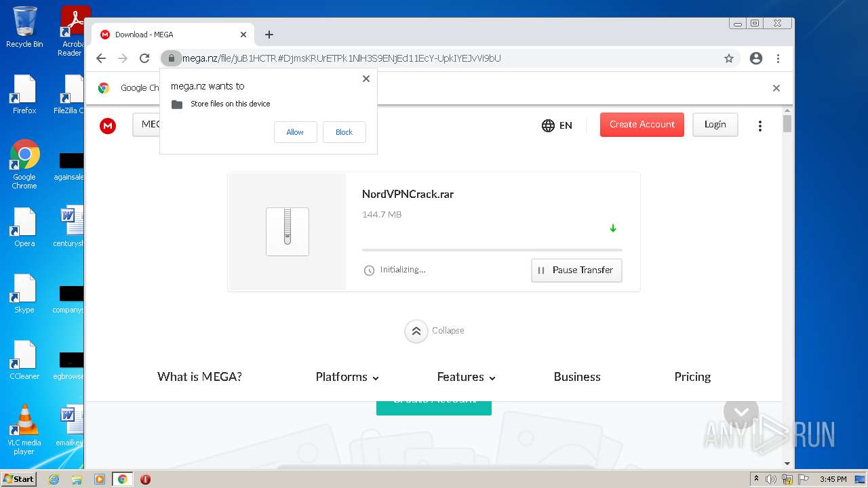Image resolution: width=868 pixels, height=488 pixels.
Task: Click the Chrome back arrow
Action: point(101,58)
